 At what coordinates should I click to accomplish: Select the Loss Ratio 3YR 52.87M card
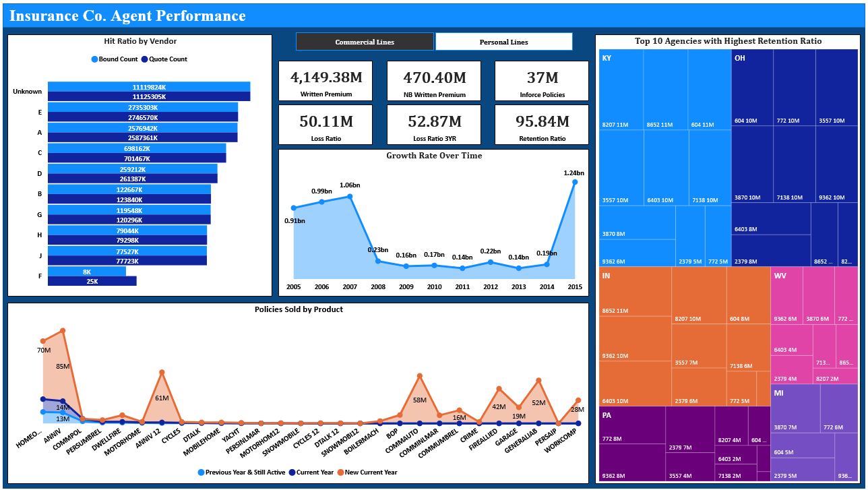pyautogui.click(x=434, y=125)
